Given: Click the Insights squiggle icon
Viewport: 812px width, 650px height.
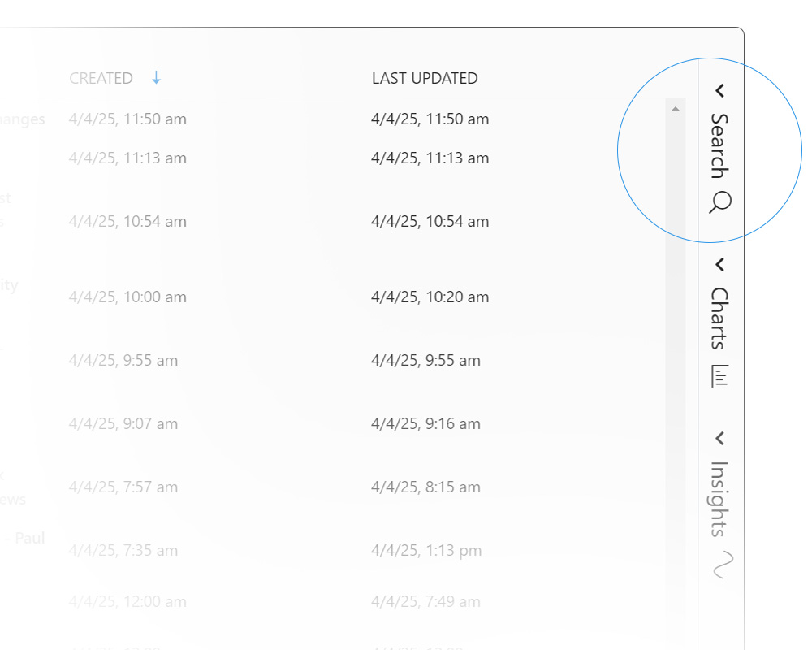Looking at the screenshot, I should (721, 564).
